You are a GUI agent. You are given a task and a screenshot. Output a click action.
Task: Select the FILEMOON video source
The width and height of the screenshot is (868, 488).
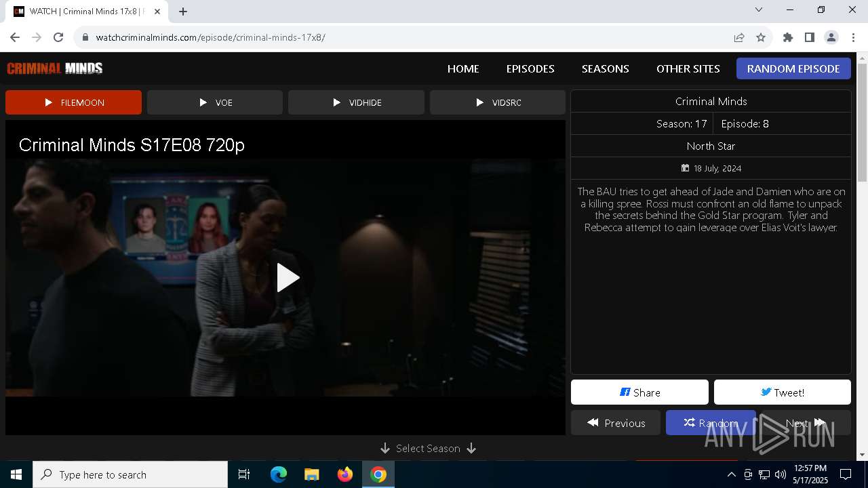(73, 102)
